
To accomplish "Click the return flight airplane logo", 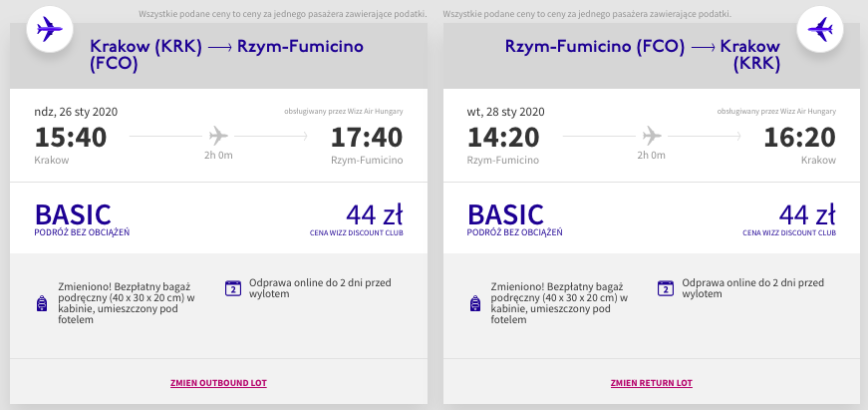I will pyautogui.click(x=821, y=31).
